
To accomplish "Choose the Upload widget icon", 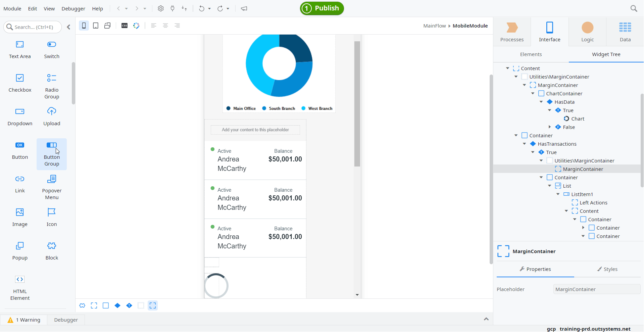I will [52, 111].
